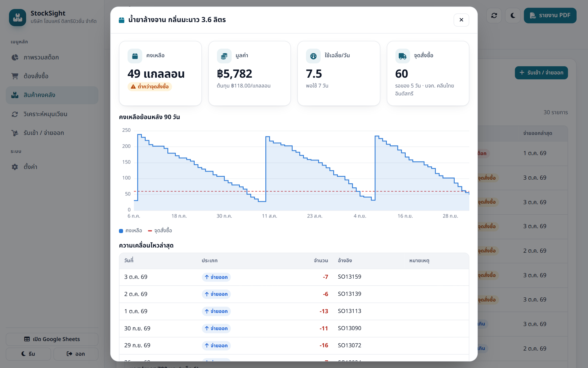Close the product detail dialog
This screenshot has height=368, width=588.
coord(461,20)
